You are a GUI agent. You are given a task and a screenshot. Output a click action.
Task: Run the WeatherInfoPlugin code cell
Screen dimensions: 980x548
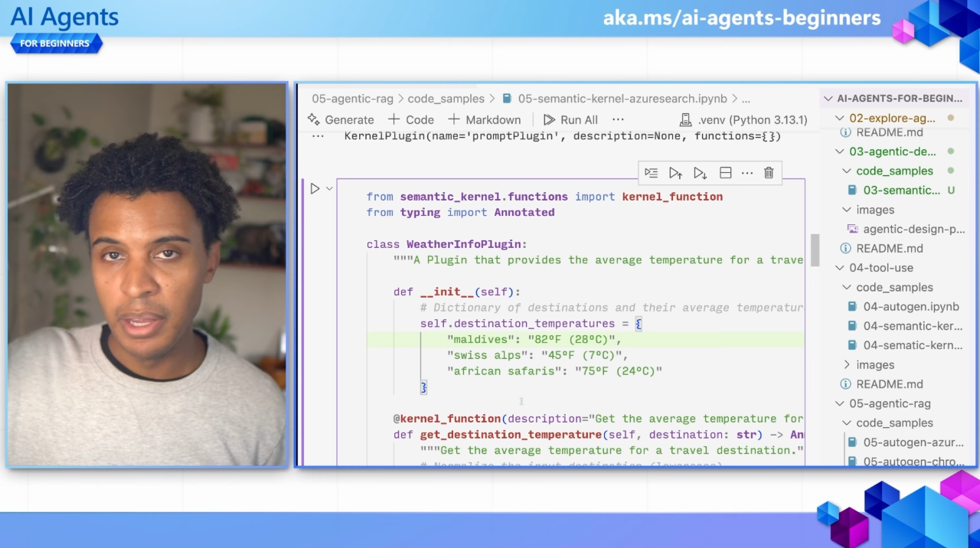click(315, 188)
